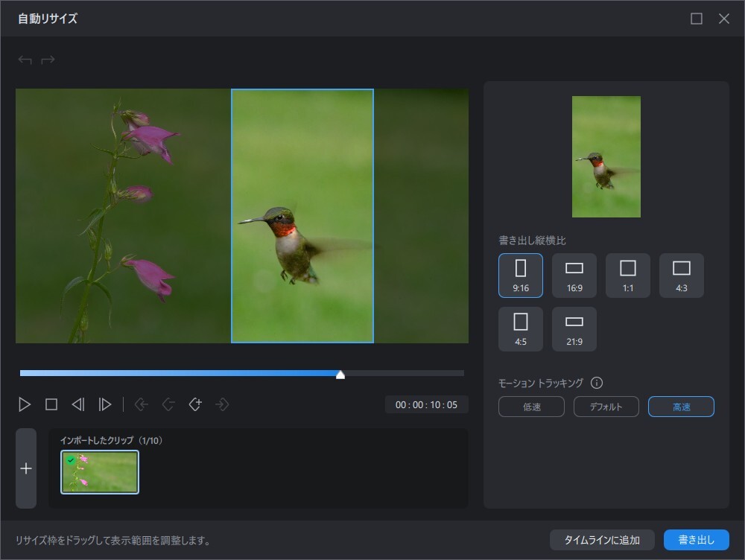Select the 9:16 aspect ratio
Screen dimensions: 745x560
(521, 276)
